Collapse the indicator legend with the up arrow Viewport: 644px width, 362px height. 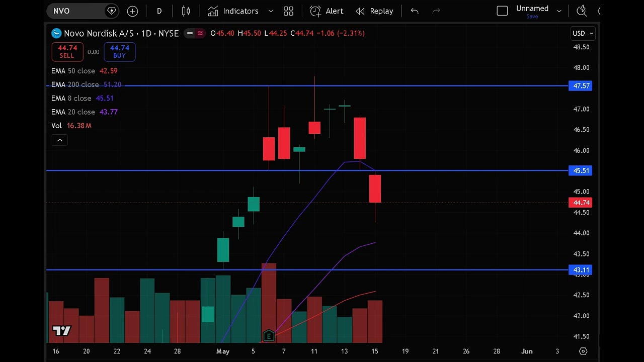coord(59,140)
